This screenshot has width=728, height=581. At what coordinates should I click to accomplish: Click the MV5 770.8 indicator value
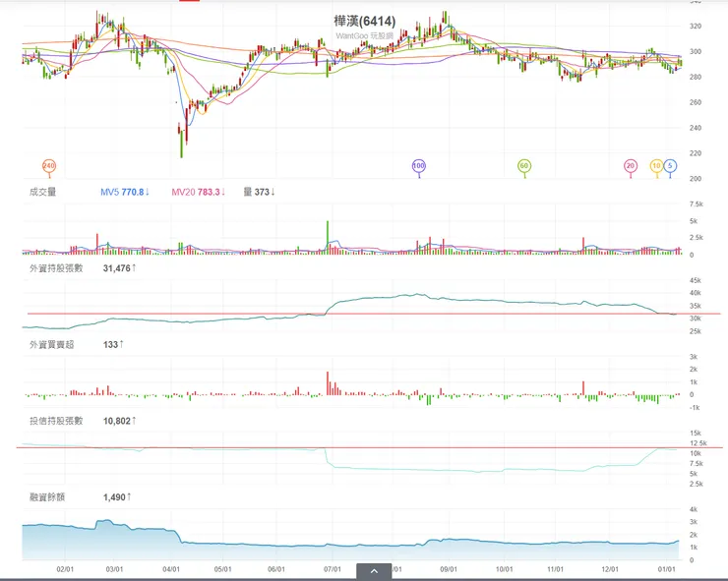[x=125, y=192]
